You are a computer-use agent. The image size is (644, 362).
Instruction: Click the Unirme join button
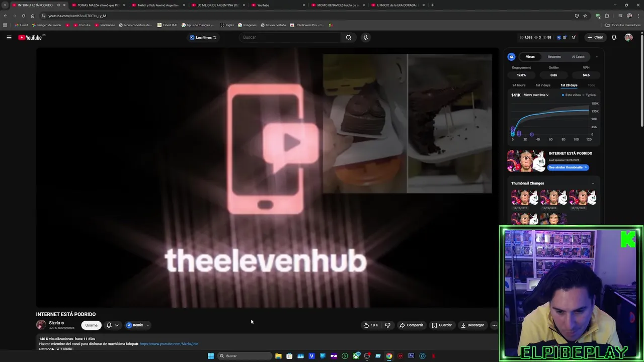pyautogui.click(x=91, y=325)
